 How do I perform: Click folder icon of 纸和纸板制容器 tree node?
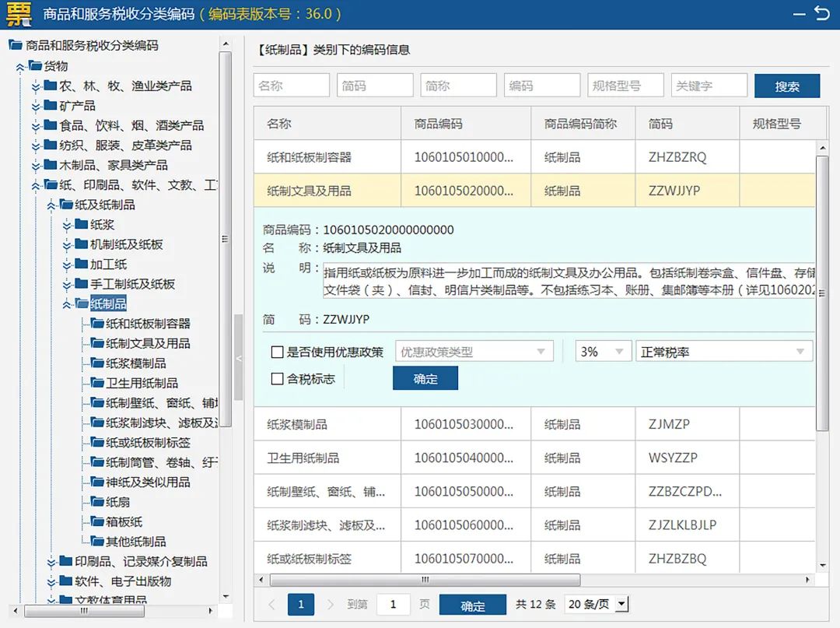97,323
